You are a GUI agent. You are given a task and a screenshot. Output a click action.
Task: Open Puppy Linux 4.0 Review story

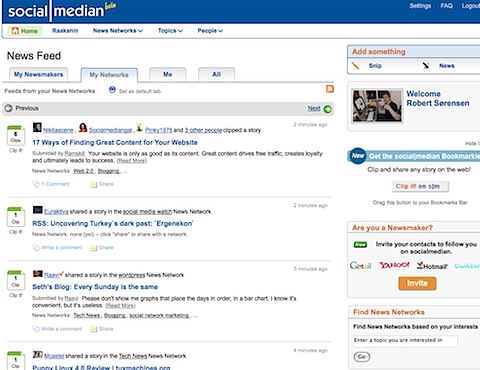pos(101,367)
